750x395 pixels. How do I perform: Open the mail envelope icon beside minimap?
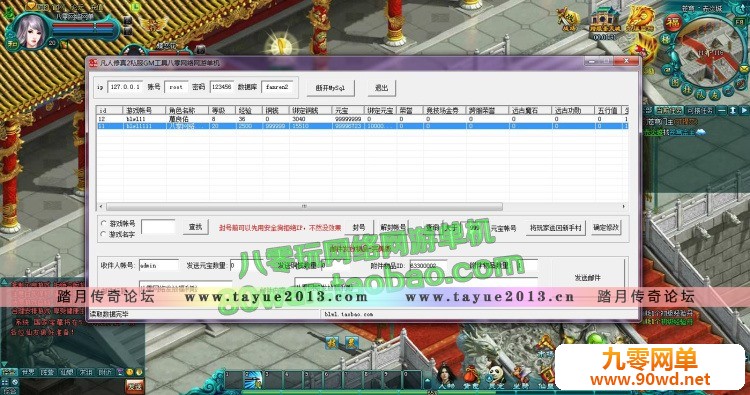pos(745,70)
